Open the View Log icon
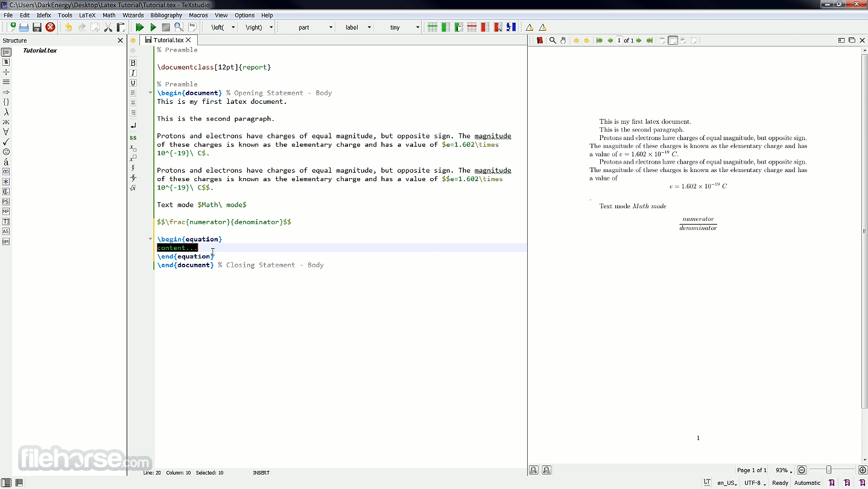 (x=192, y=27)
